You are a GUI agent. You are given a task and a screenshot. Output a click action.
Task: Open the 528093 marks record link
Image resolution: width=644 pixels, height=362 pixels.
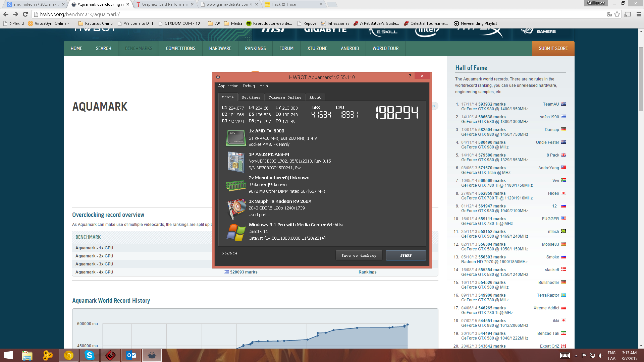point(244,272)
